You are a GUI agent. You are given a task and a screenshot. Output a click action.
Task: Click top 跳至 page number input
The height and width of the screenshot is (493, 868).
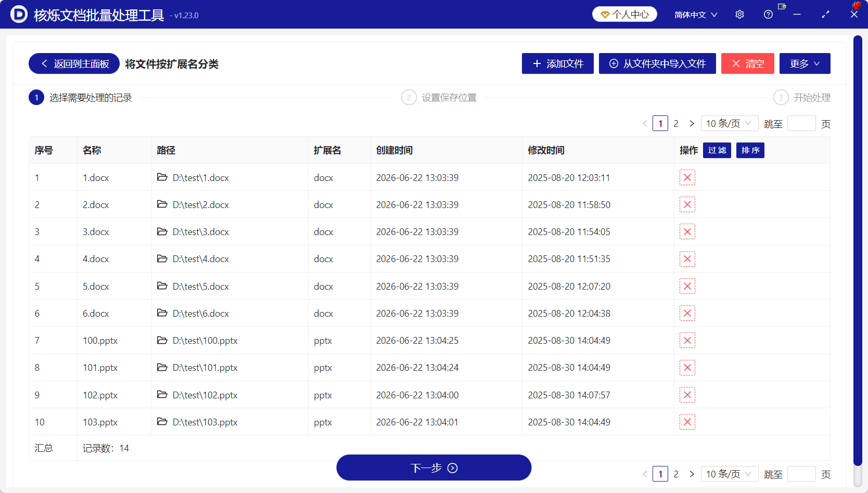coord(801,123)
